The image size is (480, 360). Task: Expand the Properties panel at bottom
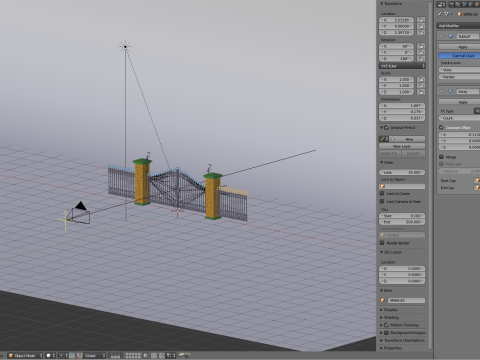click(x=382, y=348)
